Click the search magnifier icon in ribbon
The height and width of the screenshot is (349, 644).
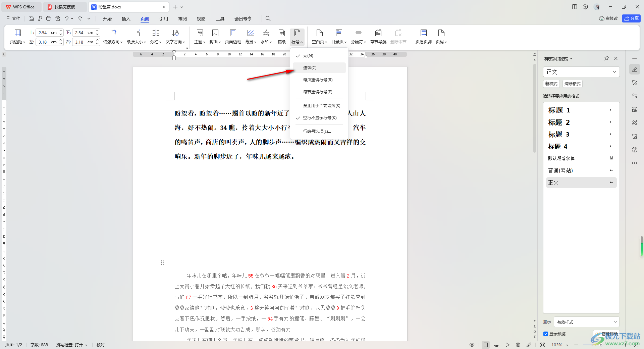tap(268, 18)
